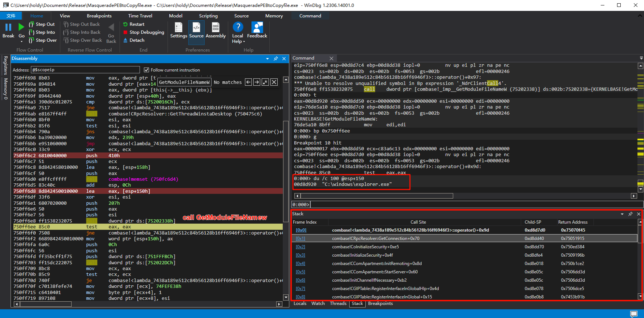Open the Memory 0 side tab
Image resolution: width=644 pixels, height=318 pixels.
tap(5, 89)
